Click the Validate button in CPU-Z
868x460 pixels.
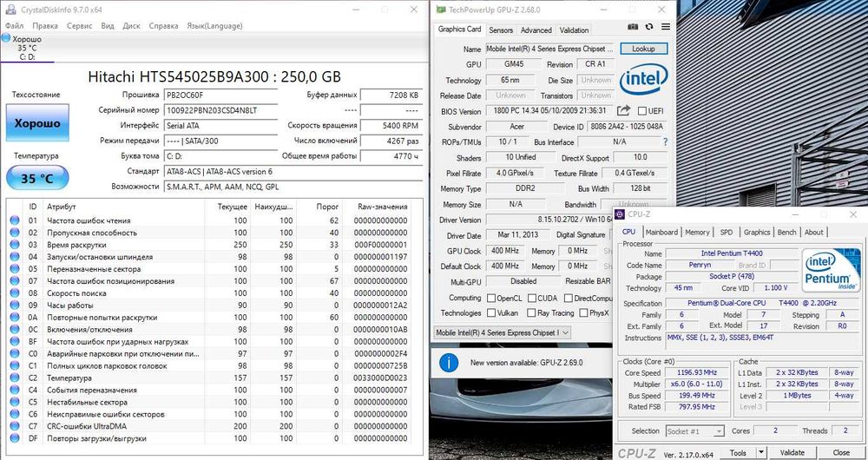(792, 453)
